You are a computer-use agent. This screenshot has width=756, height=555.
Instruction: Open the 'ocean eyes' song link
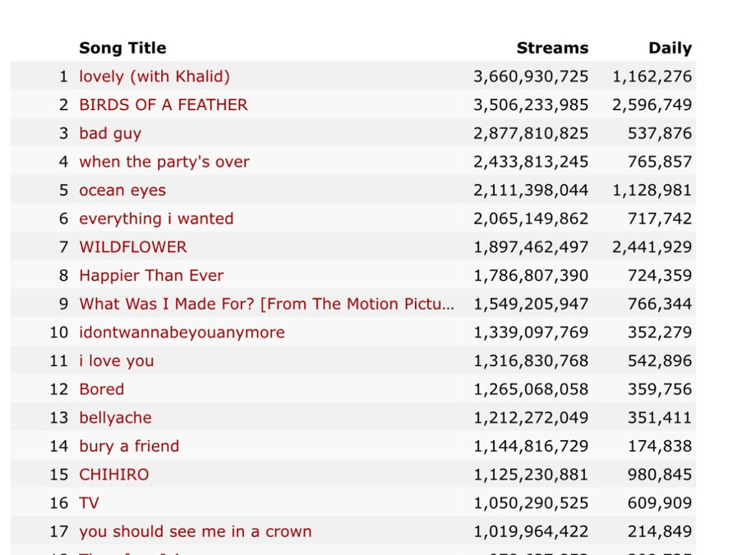122,190
